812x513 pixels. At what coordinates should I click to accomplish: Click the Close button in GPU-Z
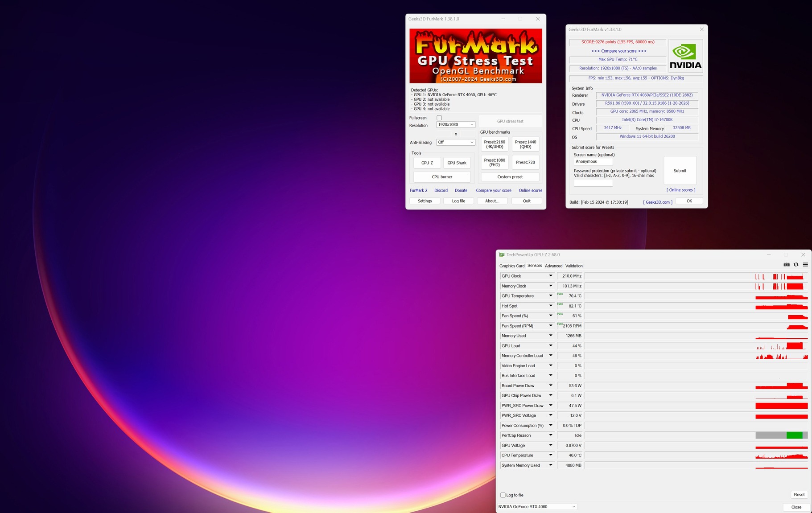coord(796,507)
